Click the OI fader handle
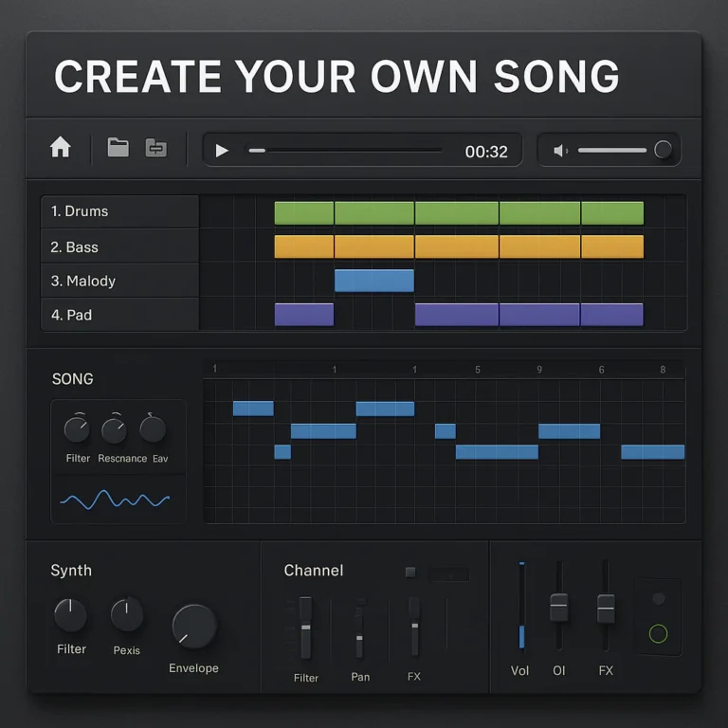Screen dimensions: 728x728 [x=559, y=608]
